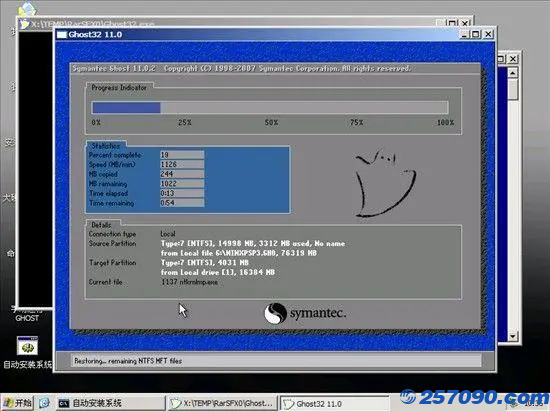
Task: Select the Percent complete value 19
Action: click(x=182, y=155)
